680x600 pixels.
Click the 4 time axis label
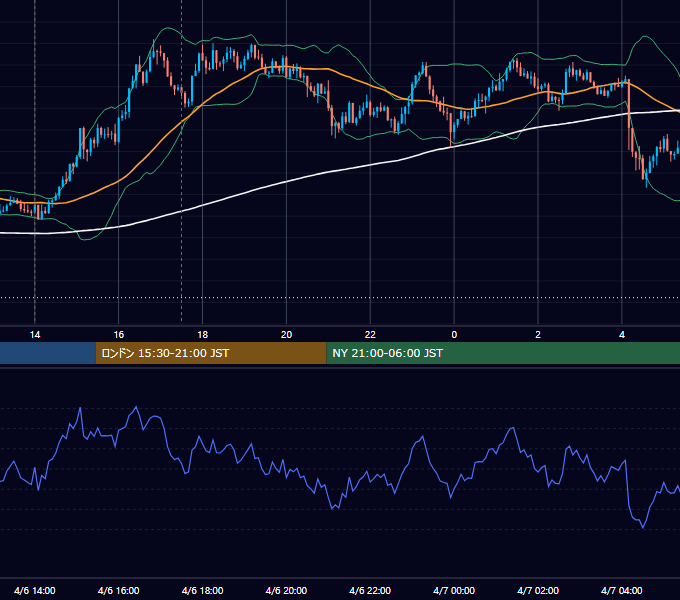(622, 335)
